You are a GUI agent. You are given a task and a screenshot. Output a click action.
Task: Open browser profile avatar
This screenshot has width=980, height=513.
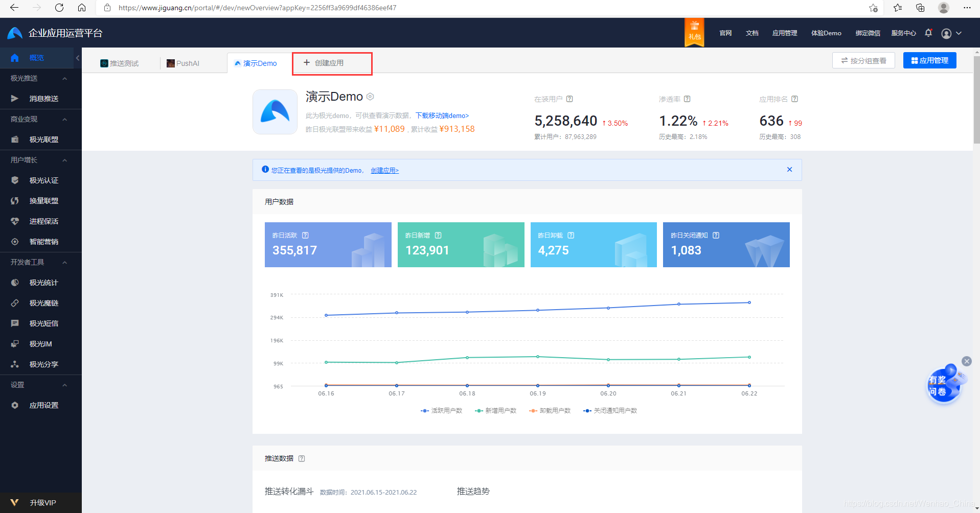[944, 8]
